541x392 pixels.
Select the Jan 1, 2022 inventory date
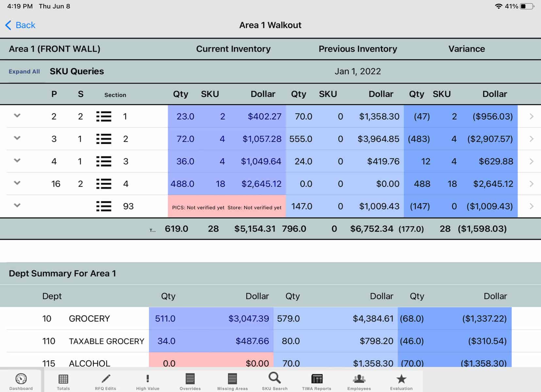pyautogui.click(x=358, y=71)
